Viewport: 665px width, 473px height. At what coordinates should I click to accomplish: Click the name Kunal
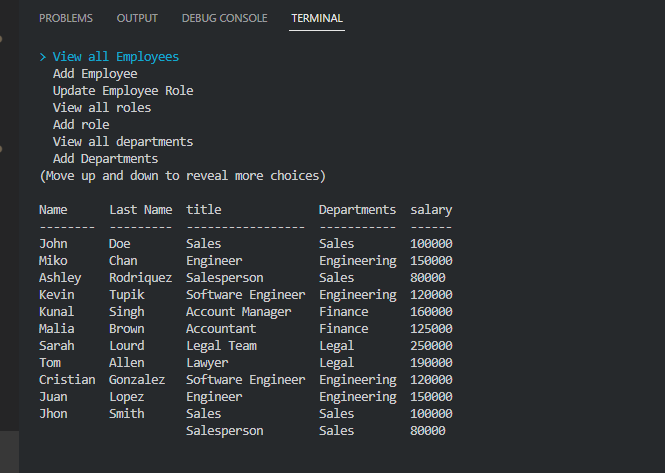click(x=56, y=311)
